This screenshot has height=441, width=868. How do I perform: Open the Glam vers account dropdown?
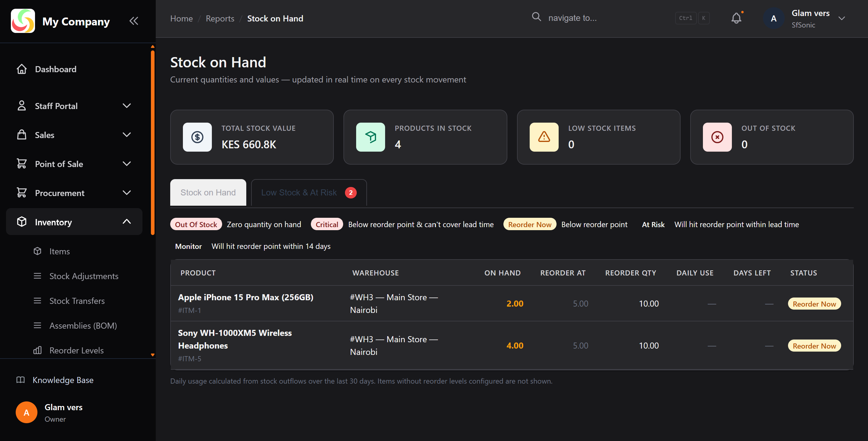click(x=841, y=18)
